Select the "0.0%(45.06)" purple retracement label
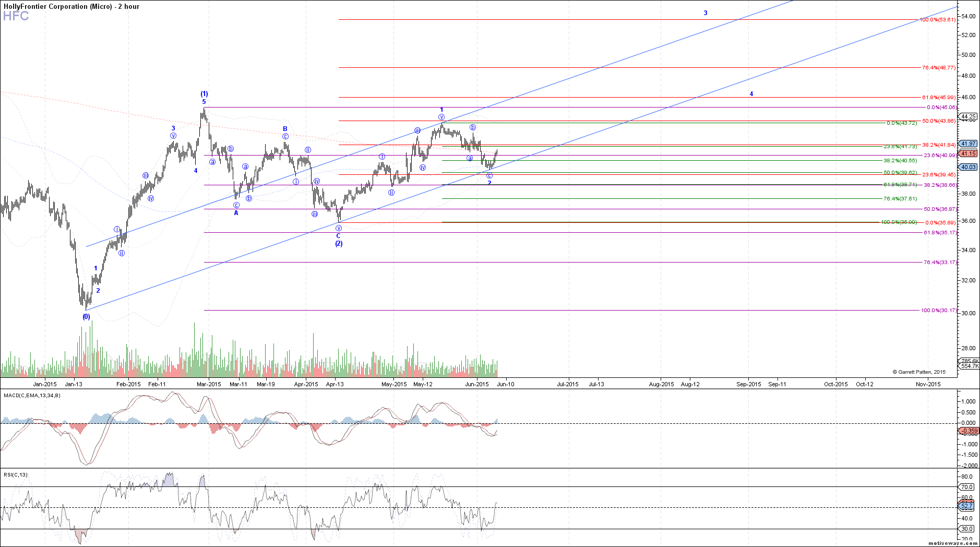 [x=942, y=108]
